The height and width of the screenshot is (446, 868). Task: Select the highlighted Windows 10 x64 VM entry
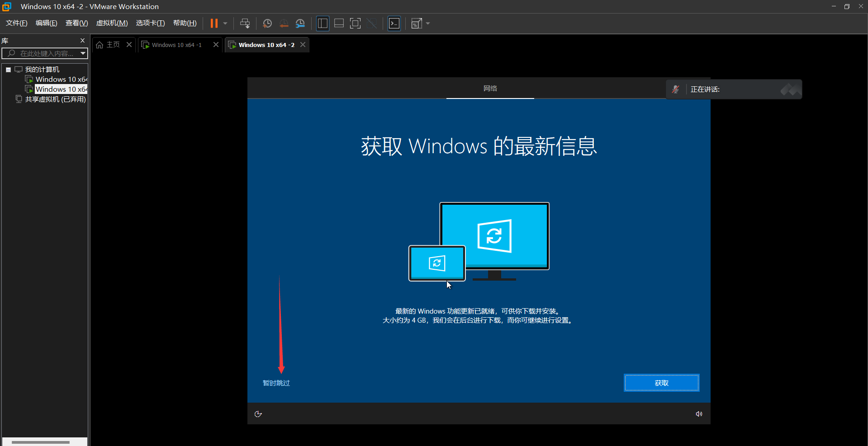pyautogui.click(x=62, y=89)
